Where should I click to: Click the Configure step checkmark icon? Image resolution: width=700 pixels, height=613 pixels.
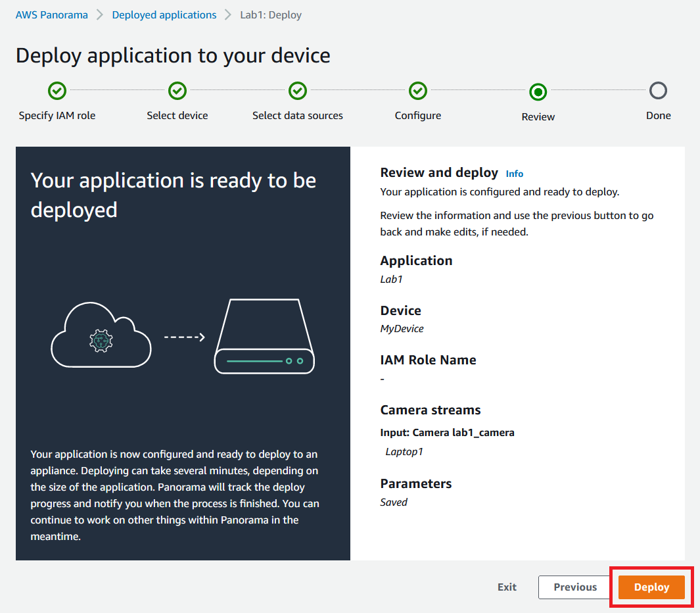click(418, 91)
